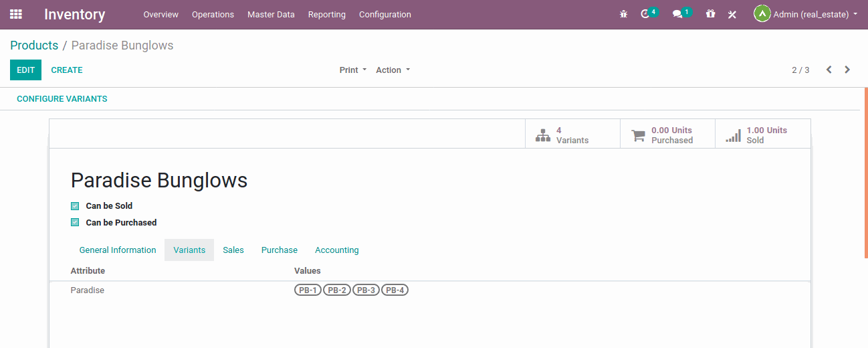
Task: Click the tools wrench icon
Action: 732,14
